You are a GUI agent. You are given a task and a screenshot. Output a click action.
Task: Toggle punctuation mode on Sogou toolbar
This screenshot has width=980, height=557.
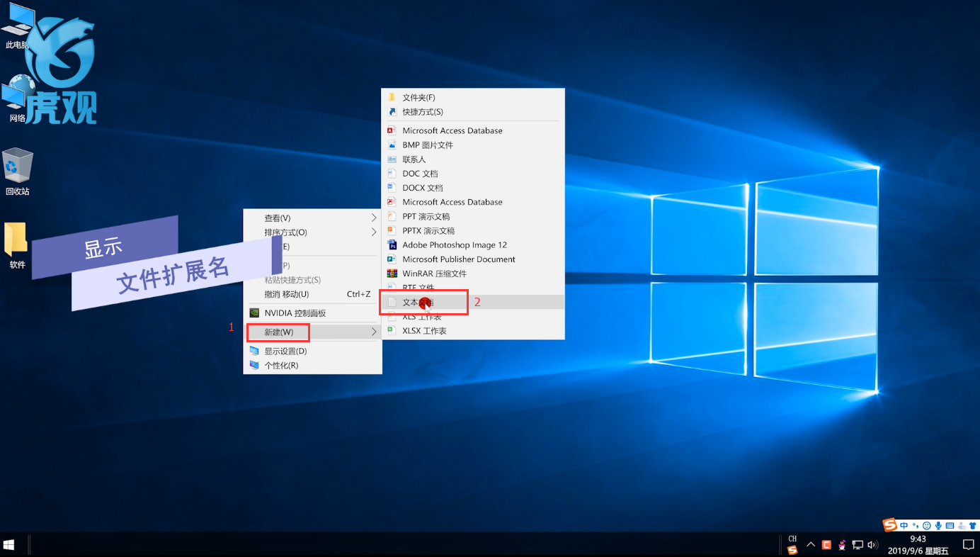[916, 526]
